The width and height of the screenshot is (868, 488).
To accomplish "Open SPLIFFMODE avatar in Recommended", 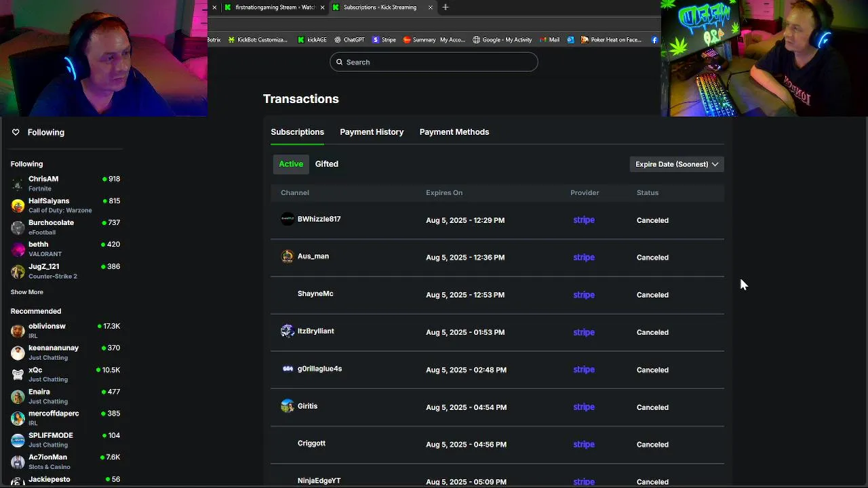I will [18, 440].
